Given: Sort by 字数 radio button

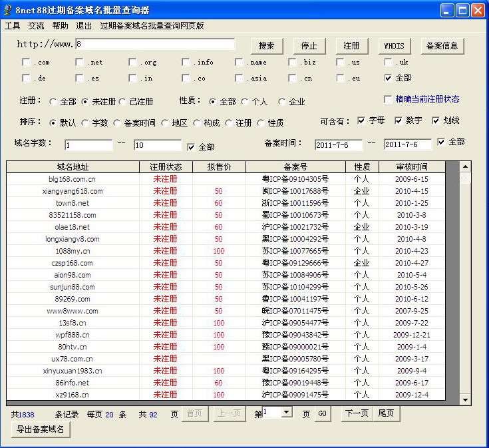Looking at the screenshot, I should point(84,123).
